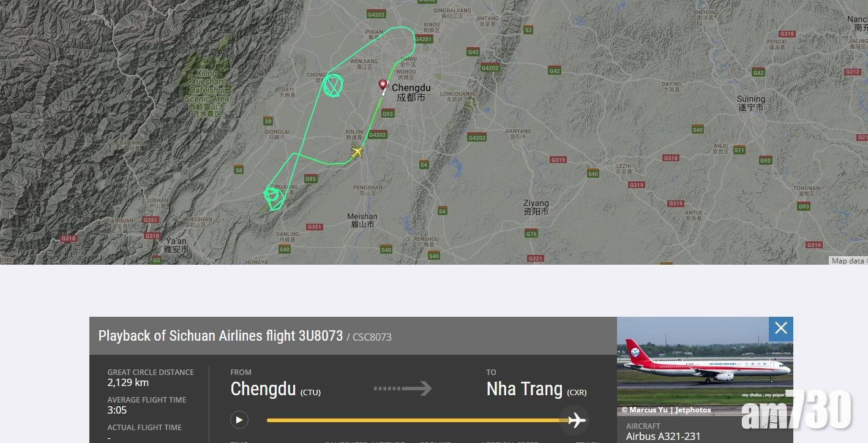Click the lower holding pattern near Pujiang
The image size is (868, 443).
coord(274,197)
